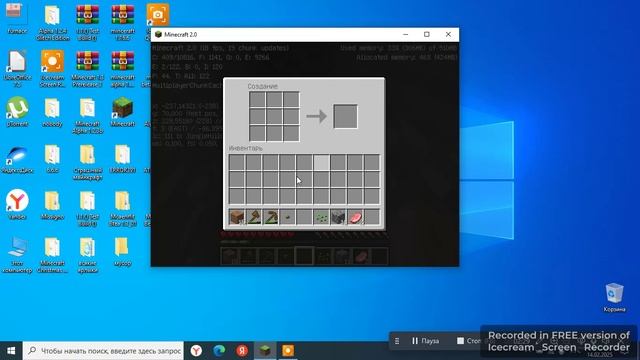Maximize the Minecraft 2.0 window
The height and width of the screenshot is (360, 640).
point(427,35)
